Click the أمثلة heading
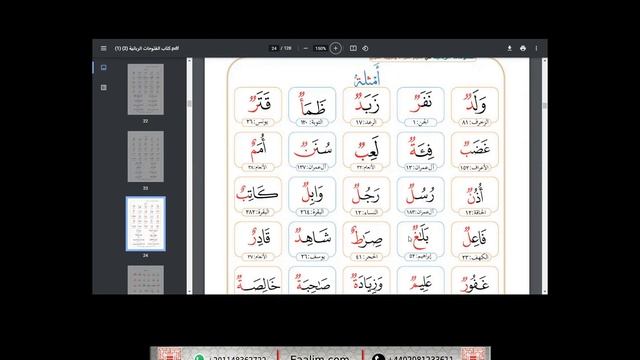 pyautogui.click(x=367, y=77)
